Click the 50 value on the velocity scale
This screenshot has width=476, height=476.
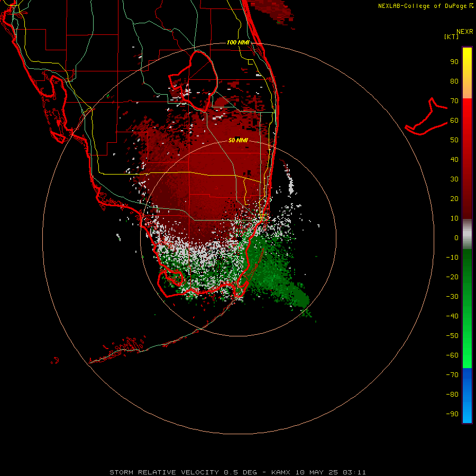[x=454, y=140]
